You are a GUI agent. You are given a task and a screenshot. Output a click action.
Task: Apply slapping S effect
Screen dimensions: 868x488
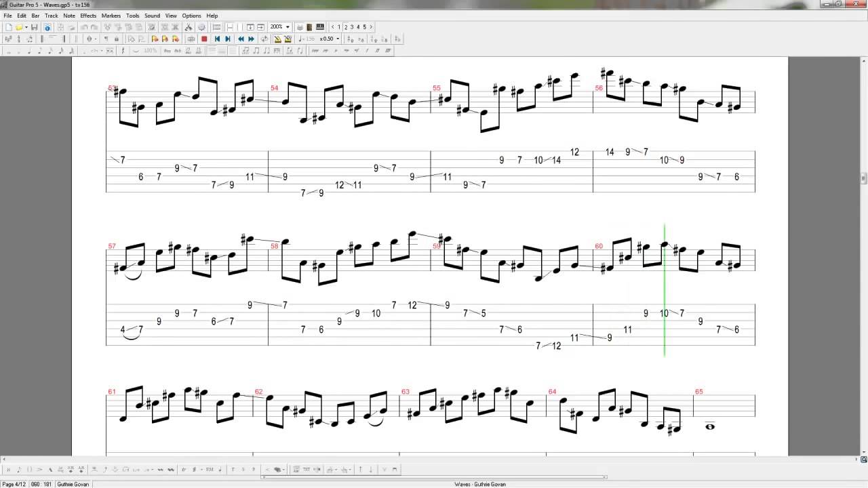[243, 469]
